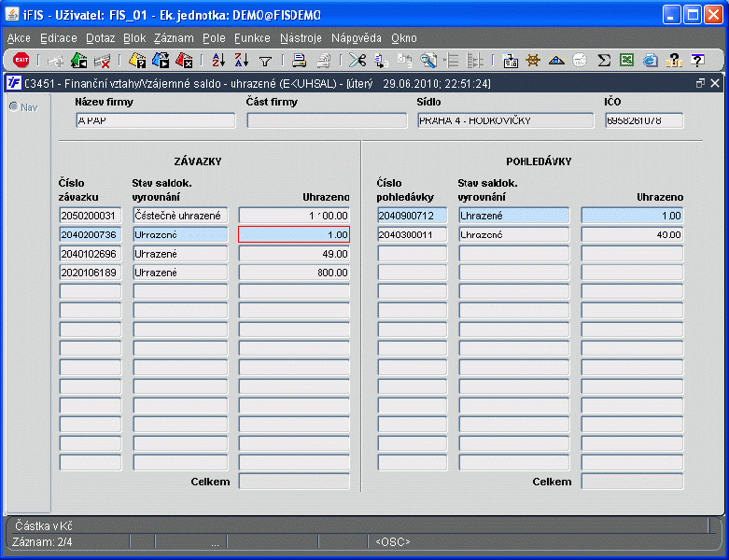Viewport: 729px width, 560px height.
Task: Click the delete record icon with red X
Action: 102,61
